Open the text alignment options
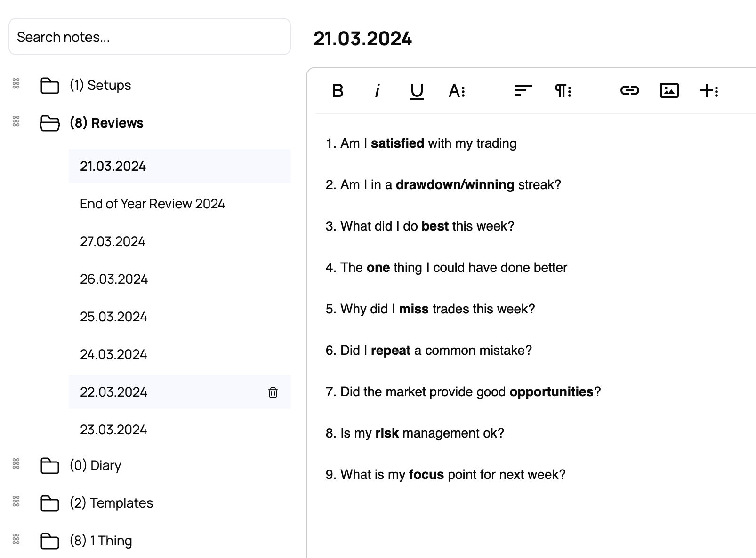756x558 pixels. tap(523, 90)
